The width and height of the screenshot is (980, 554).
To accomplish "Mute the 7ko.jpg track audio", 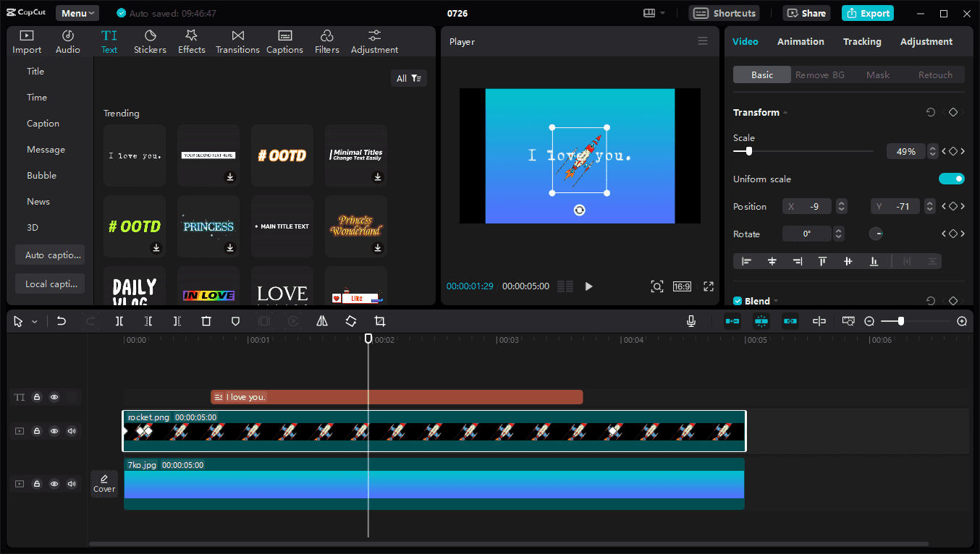I will [72, 484].
